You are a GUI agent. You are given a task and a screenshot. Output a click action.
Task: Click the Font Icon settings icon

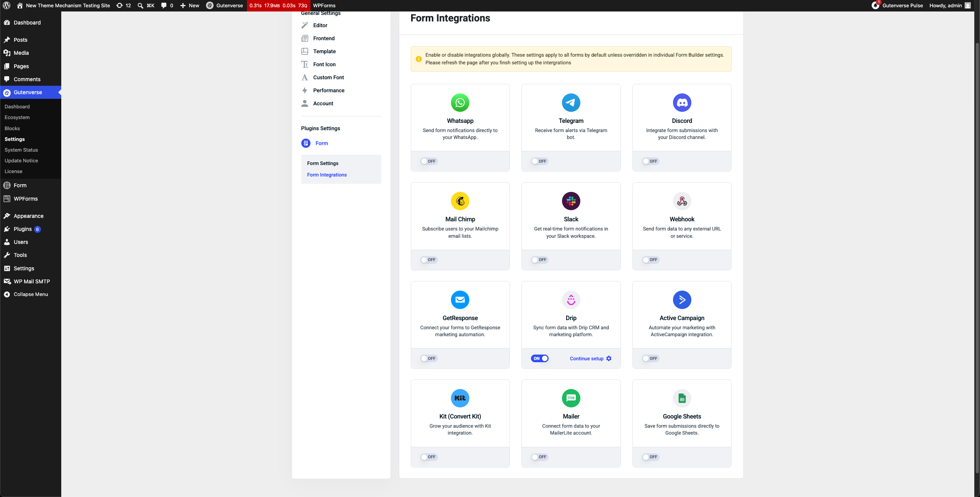(305, 64)
